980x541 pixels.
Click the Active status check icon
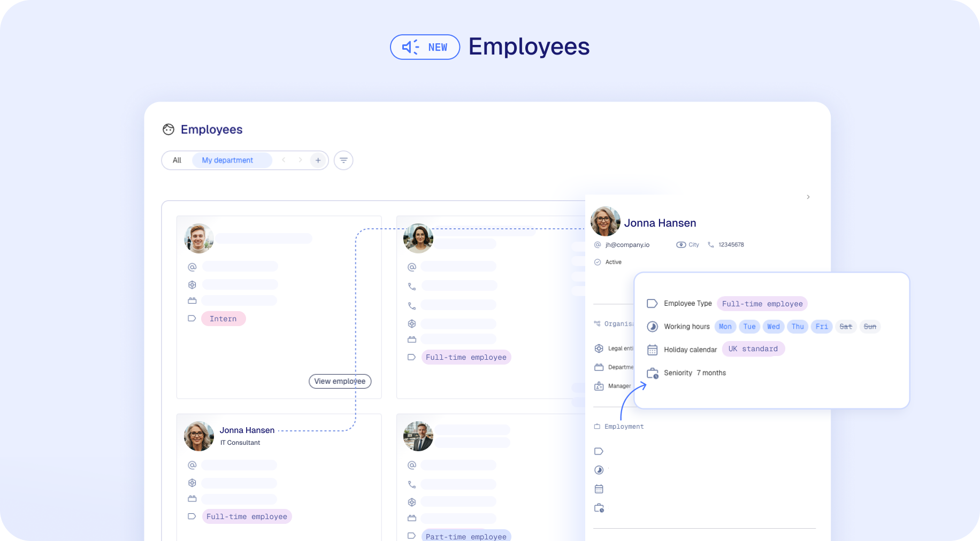598,262
